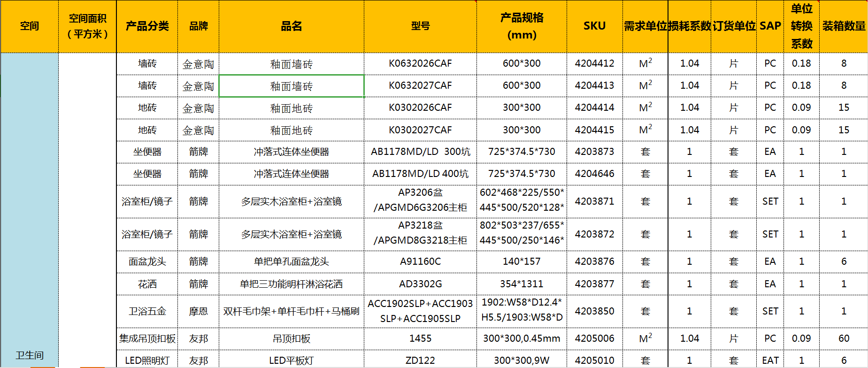Click the 摩恩 brand cell
Image resolution: width=868 pixels, height=368 pixels.
198,311
